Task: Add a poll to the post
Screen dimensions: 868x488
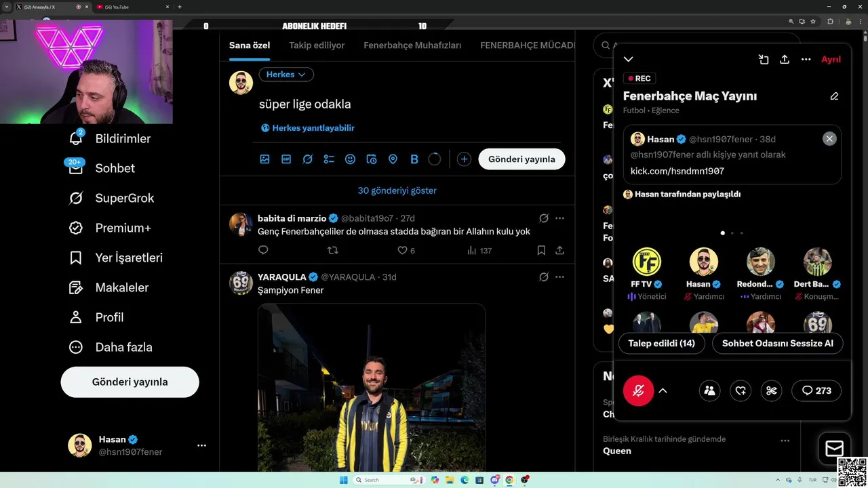Action: pos(329,159)
